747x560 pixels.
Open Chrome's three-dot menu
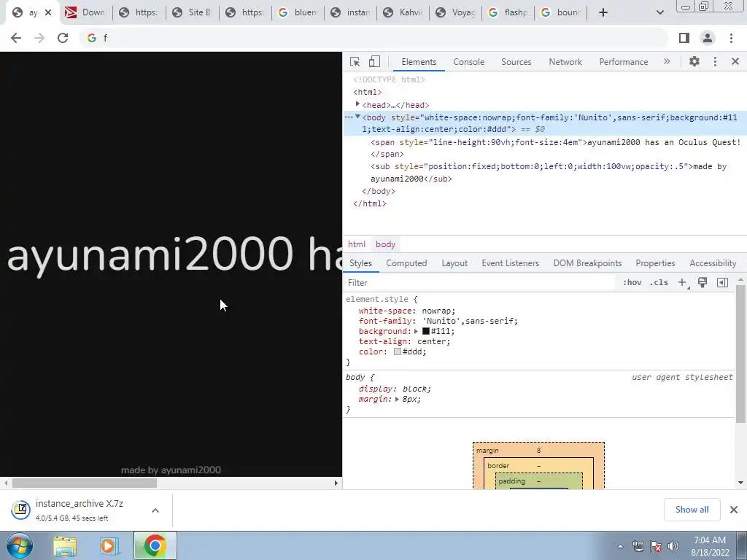pos(731,38)
